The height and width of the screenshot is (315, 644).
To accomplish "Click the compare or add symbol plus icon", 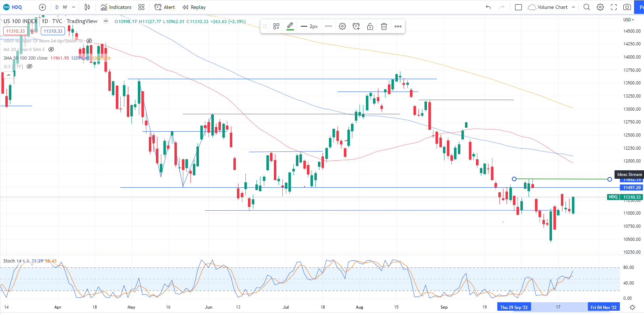I will pos(42,7).
